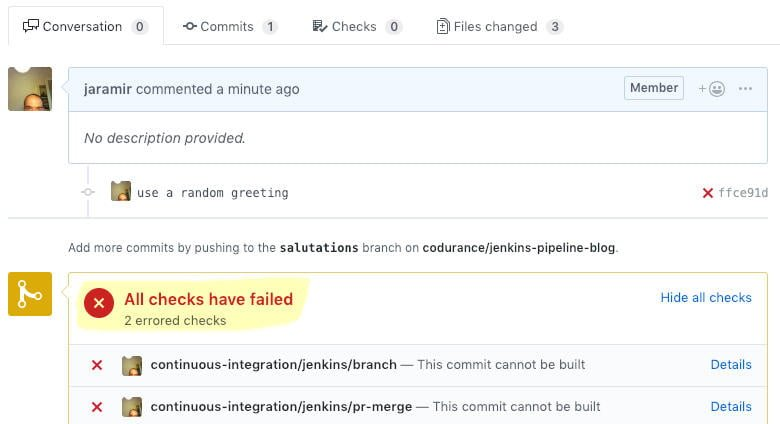780x424 pixels.
Task: Open the Conversation tab
Action: (86, 26)
